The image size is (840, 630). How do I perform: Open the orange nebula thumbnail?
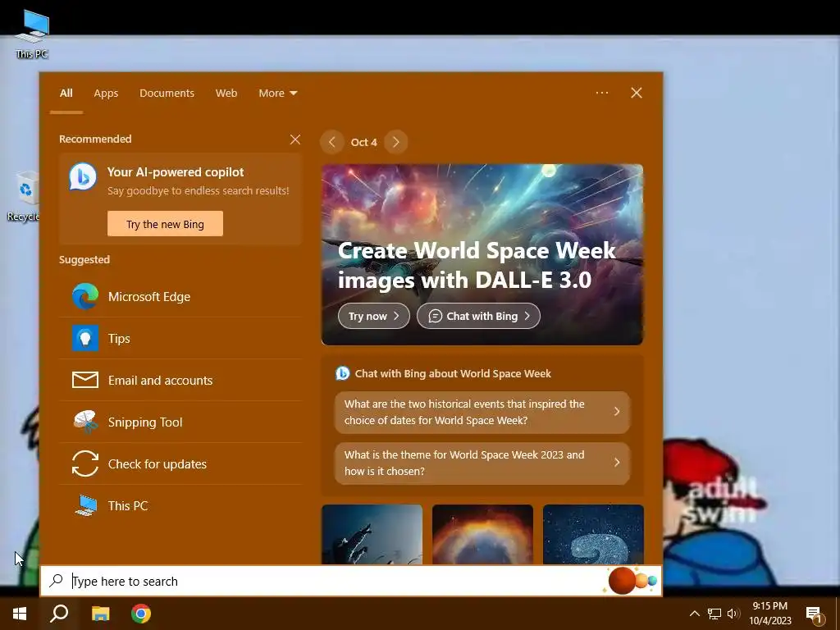[482, 535]
